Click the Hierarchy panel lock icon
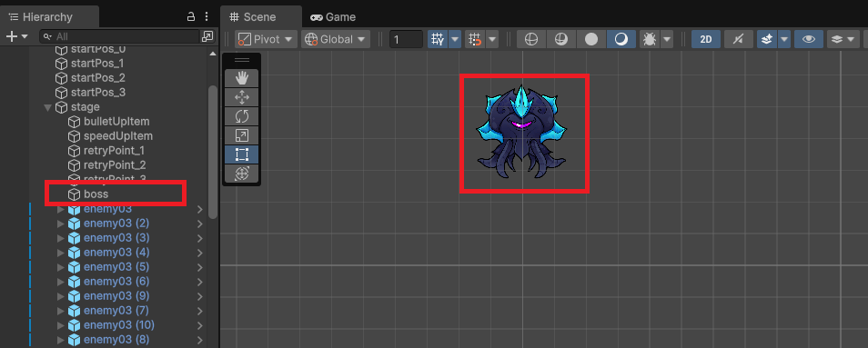The height and width of the screenshot is (348, 868). pos(191,16)
